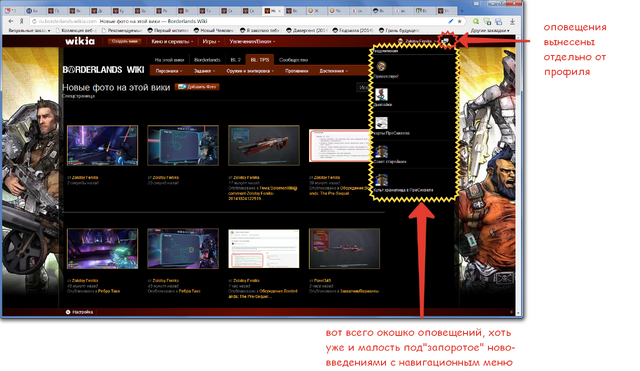Open the notifications speech-bubble icon
Image resolution: width=640 pixels, height=371 pixels.
pyautogui.click(x=446, y=41)
